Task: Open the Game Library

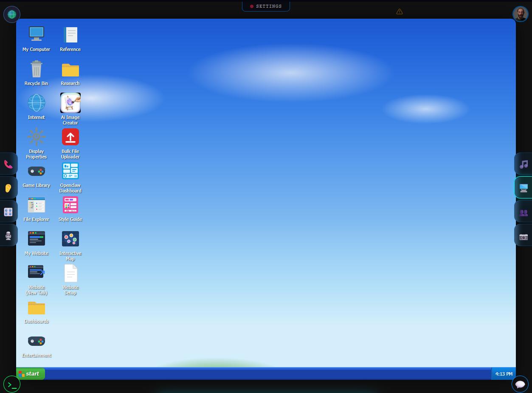Action: tap(37, 171)
